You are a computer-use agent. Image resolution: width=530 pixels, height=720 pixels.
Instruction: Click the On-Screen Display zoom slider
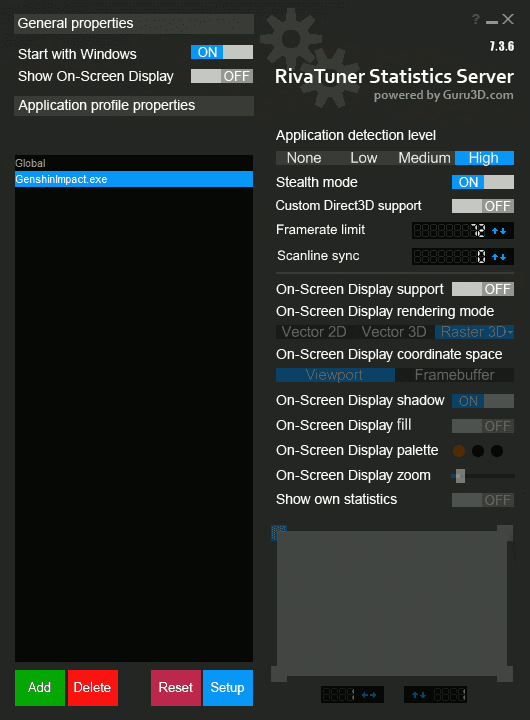(483, 476)
